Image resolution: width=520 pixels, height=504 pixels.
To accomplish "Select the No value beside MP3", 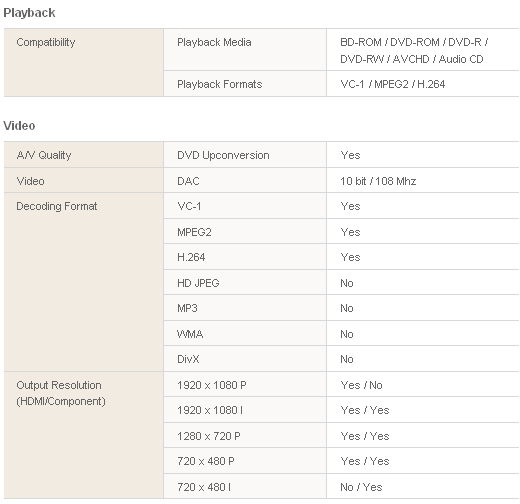I will (x=347, y=308).
